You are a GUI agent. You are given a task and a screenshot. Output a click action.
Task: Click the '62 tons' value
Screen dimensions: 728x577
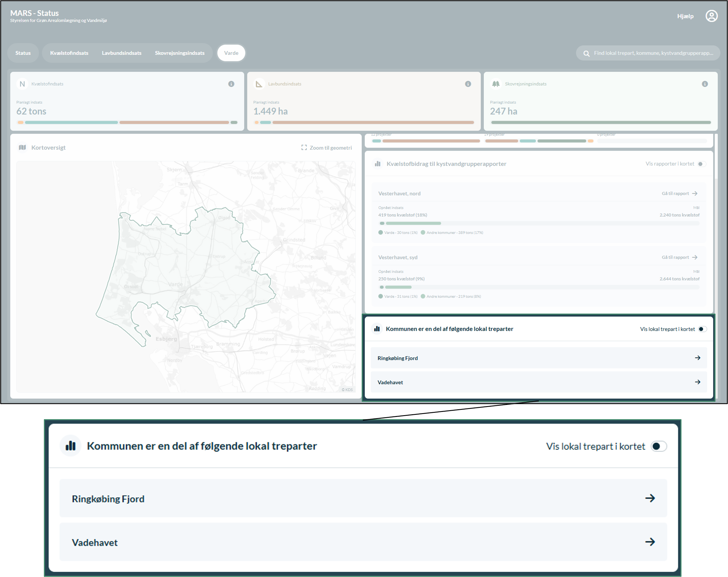click(x=31, y=111)
